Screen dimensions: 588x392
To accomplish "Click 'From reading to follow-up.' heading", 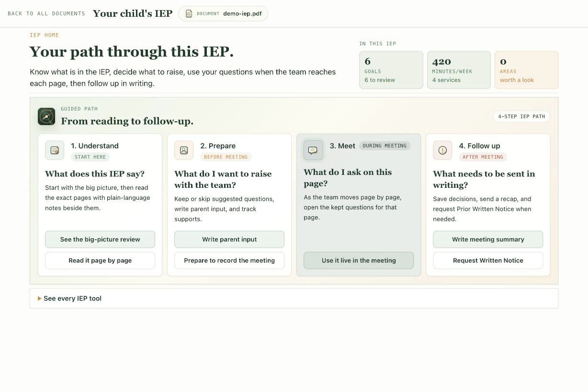I will pos(127,121).
